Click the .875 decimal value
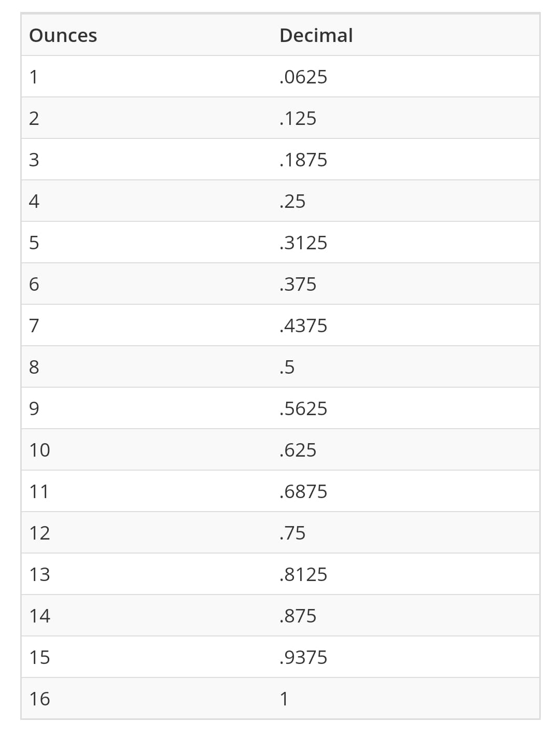The width and height of the screenshot is (560, 736). [298, 616]
